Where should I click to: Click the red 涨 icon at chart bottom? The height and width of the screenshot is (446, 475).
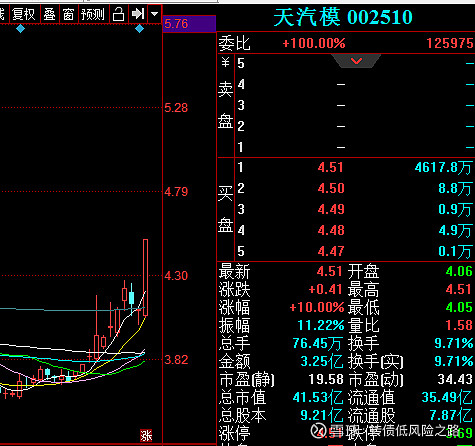(146, 436)
